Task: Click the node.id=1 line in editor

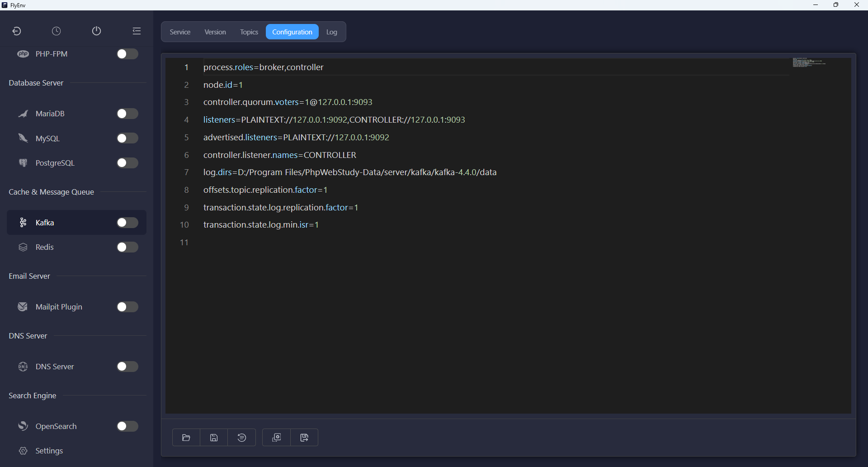Action: pos(223,85)
